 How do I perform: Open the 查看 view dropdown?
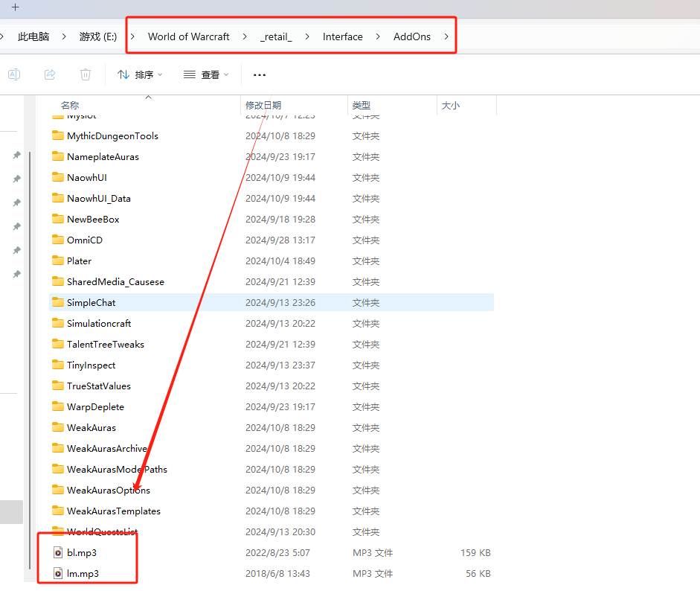pos(206,74)
